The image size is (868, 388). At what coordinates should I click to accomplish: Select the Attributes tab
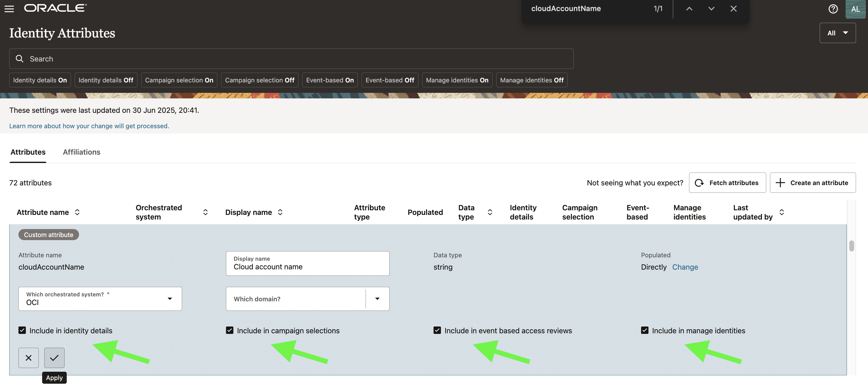28,152
